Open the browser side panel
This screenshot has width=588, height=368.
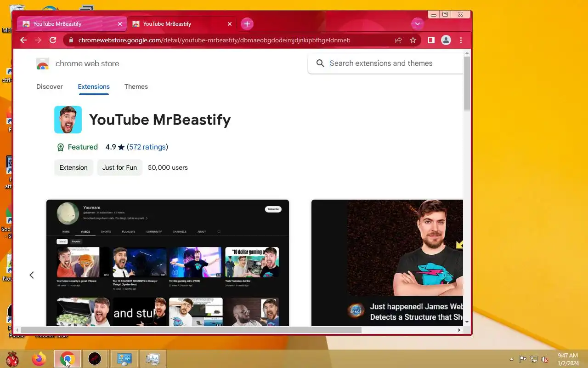431,40
